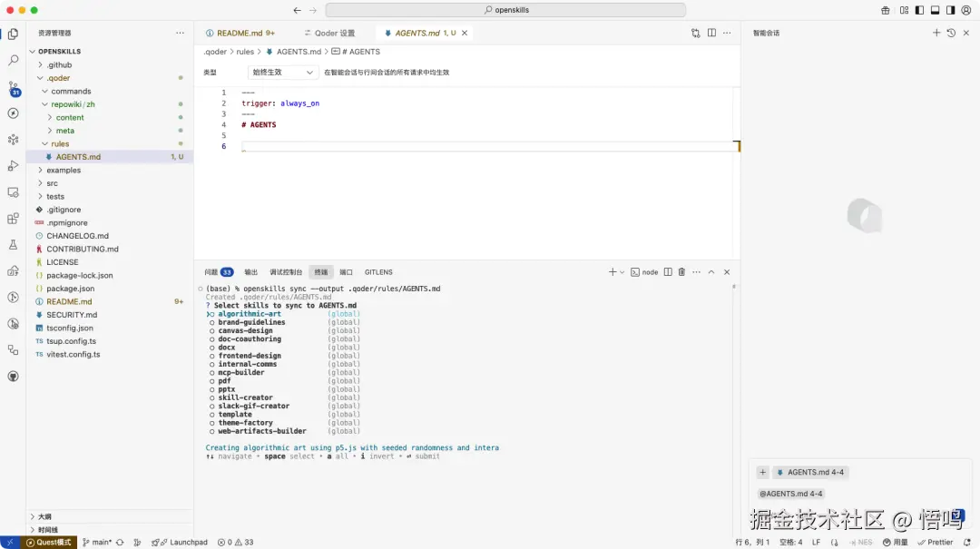Click notifications bell in status bar
Screen dimensions: 980x549
[967, 542]
